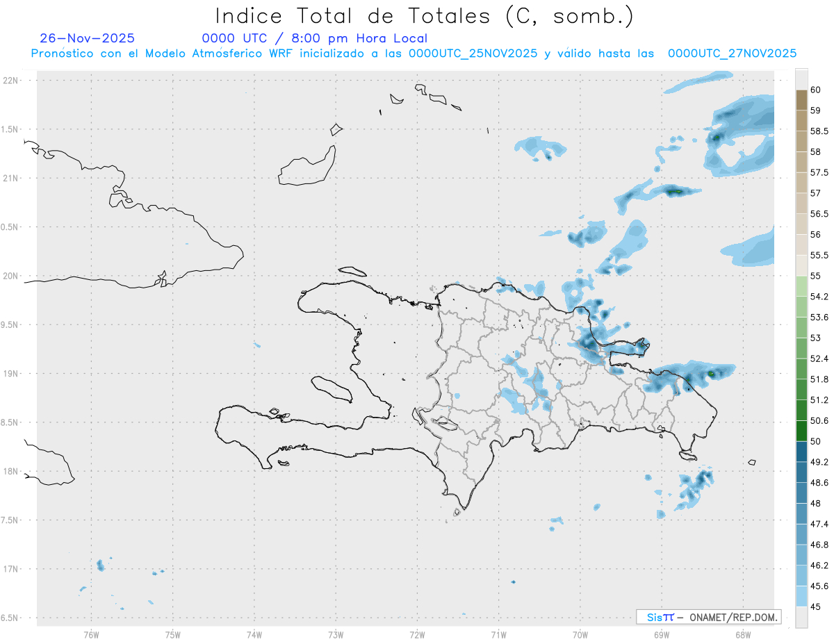The width and height of the screenshot is (834, 644).
Task: Click the colorbar value label 56.5
Action: [x=819, y=214]
